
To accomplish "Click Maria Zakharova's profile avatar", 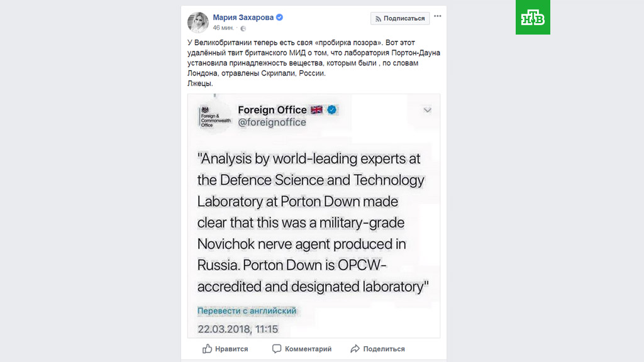I will pyautogui.click(x=198, y=22).
